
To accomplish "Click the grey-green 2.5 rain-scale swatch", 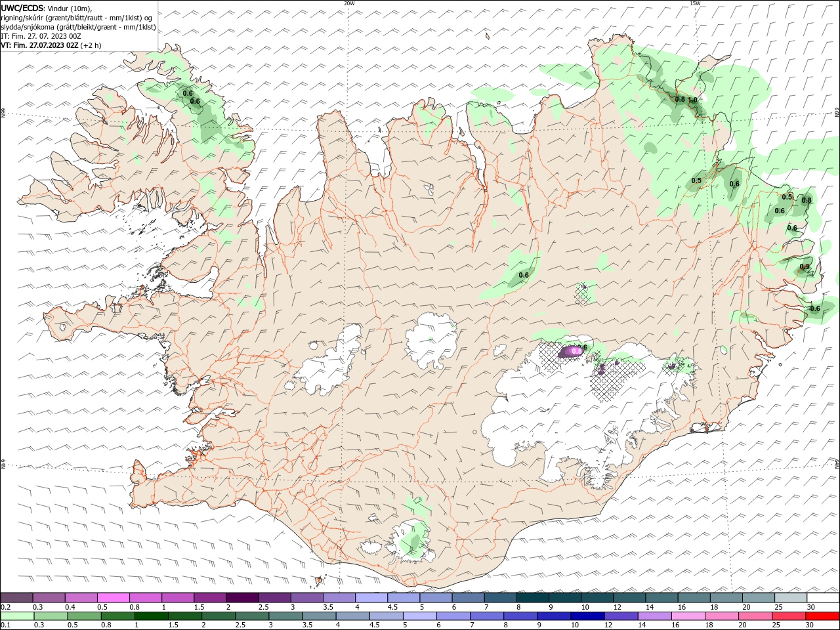I will click(x=252, y=616).
